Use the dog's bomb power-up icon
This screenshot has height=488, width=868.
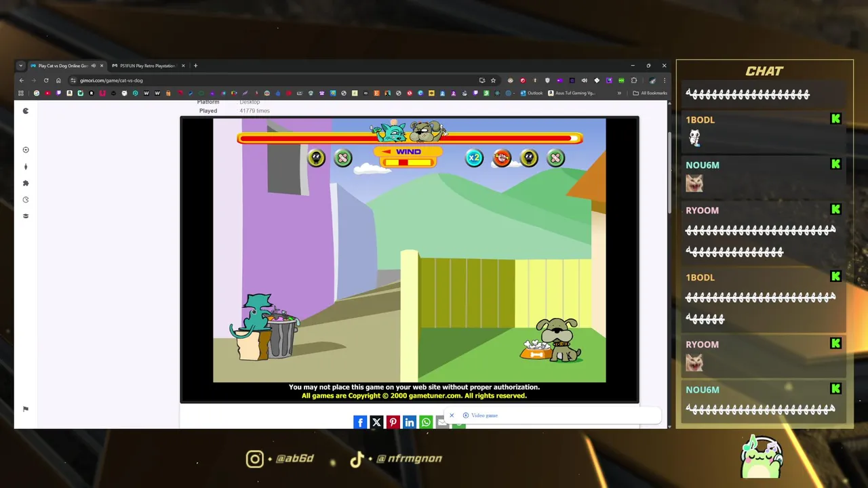[x=529, y=158]
